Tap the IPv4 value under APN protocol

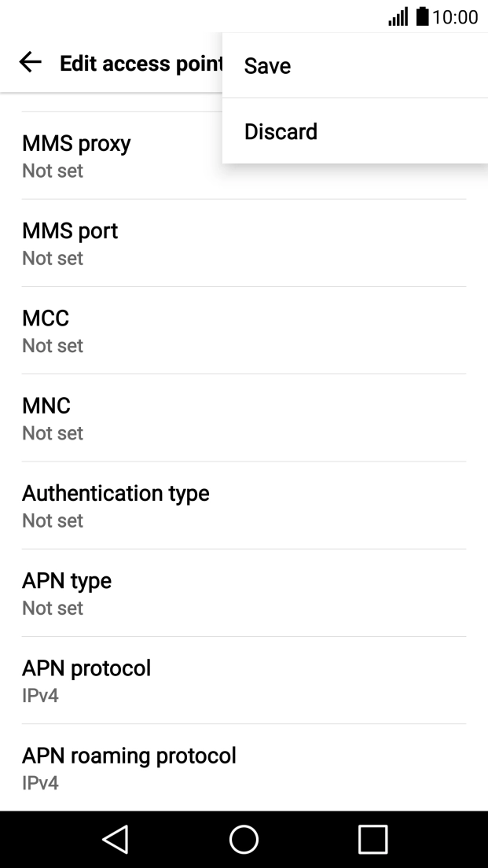coord(40,696)
